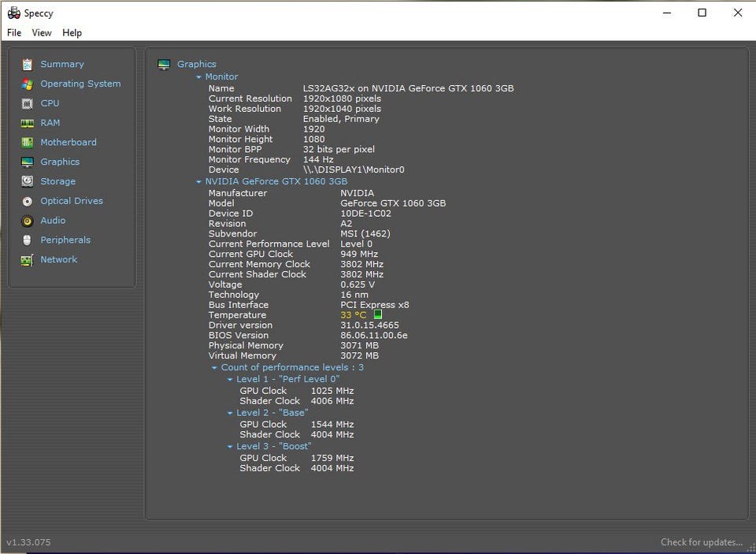The width and height of the screenshot is (756, 554).
Task: Click the Network card icon
Action: (x=28, y=259)
